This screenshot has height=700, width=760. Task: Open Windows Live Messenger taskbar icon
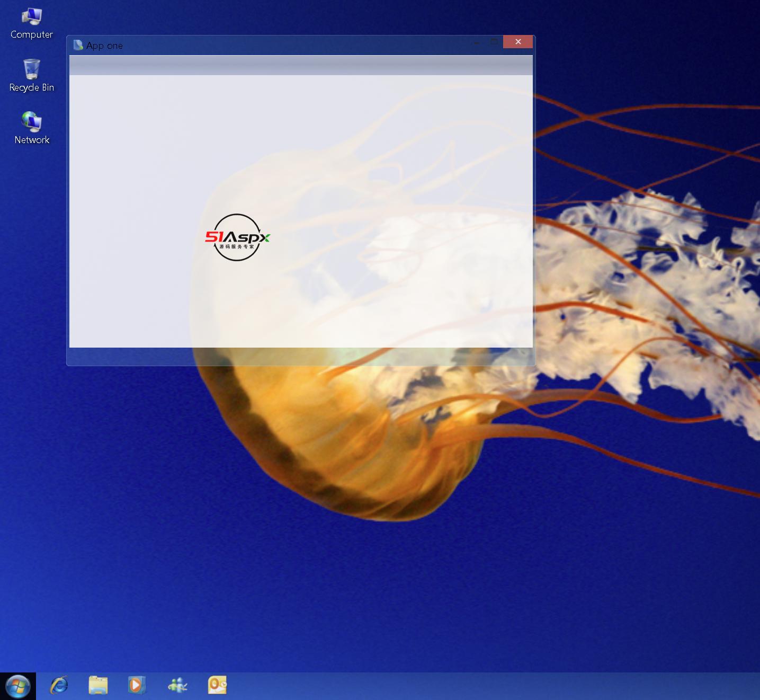177,686
